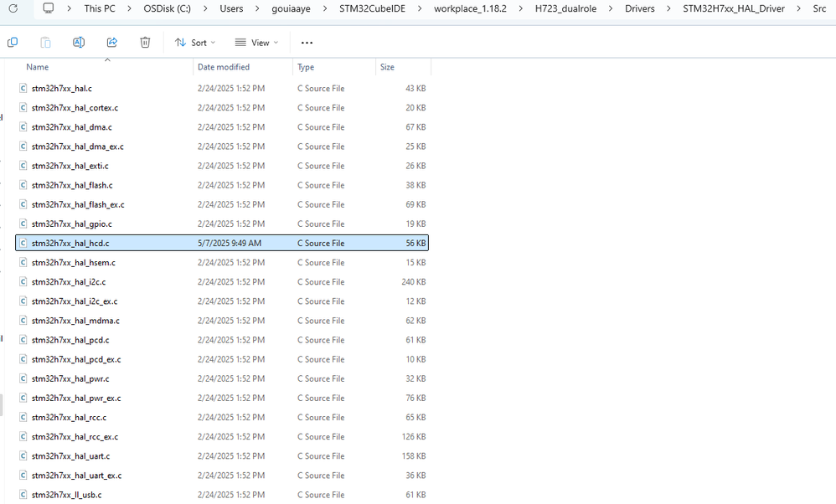Open the Sort dropdown
The height and width of the screenshot is (504, 836).
coord(195,43)
